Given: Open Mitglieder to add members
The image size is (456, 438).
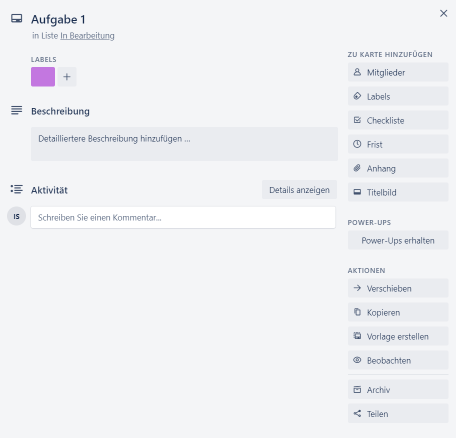Looking at the screenshot, I should point(398,72).
